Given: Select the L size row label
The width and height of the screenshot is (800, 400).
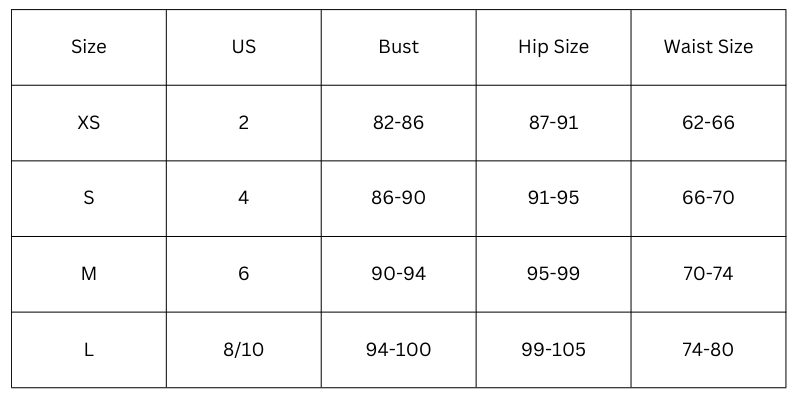Looking at the screenshot, I should tap(89, 350).
